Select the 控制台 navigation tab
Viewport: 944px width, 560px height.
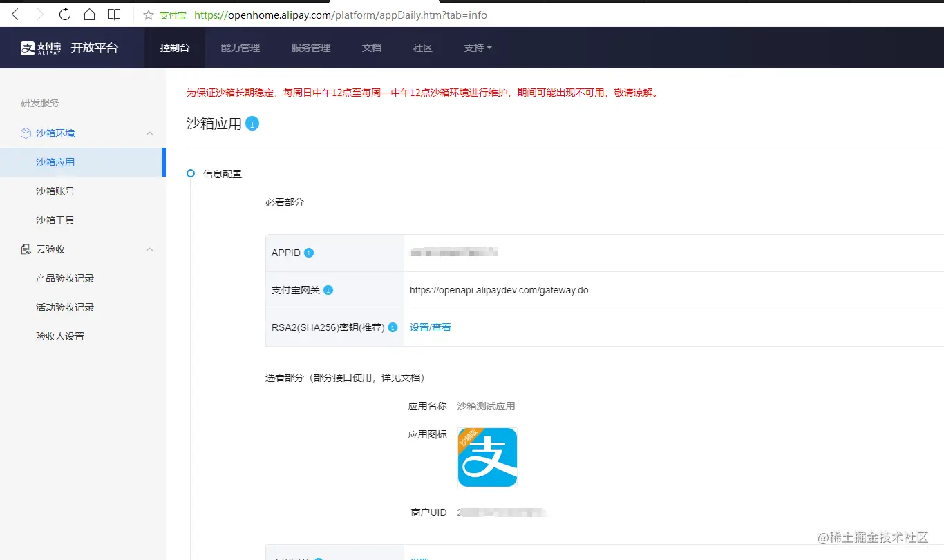[174, 48]
